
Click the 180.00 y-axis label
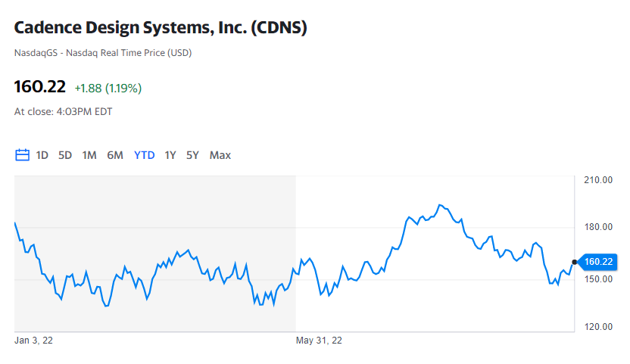[597, 227]
